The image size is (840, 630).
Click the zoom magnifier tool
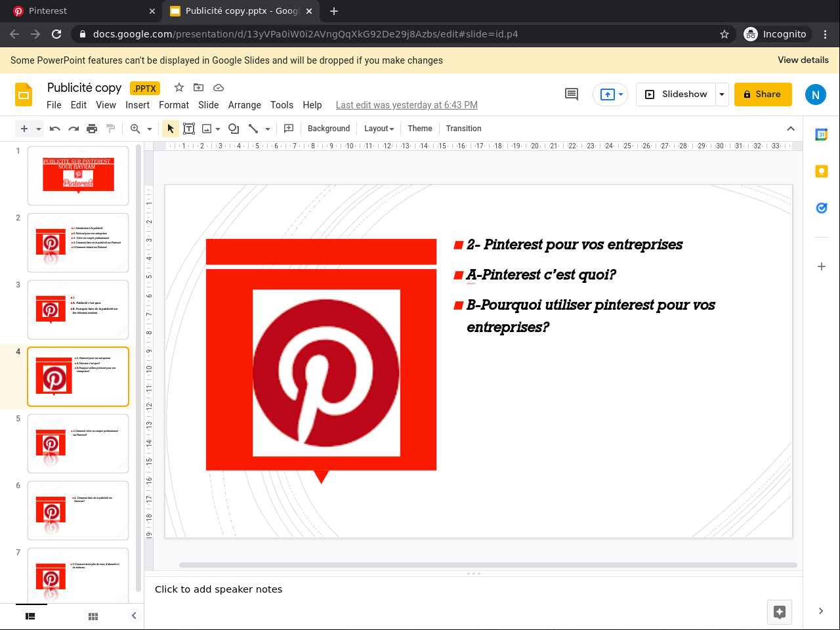coord(135,129)
